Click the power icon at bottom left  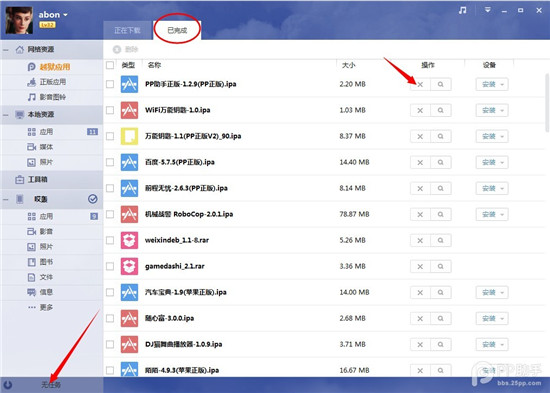click(x=7, y=385)
